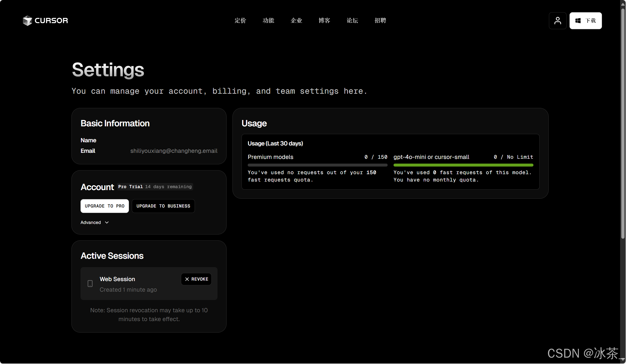Open the 博客 blog link
The height and width of the screenshot is (364, 626).
click(x=325, y=21)
